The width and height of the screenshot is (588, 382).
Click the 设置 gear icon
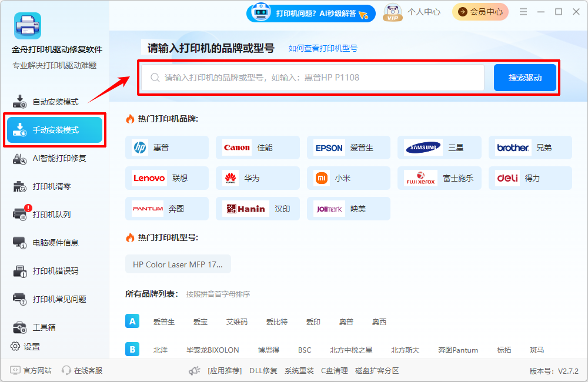15,346
